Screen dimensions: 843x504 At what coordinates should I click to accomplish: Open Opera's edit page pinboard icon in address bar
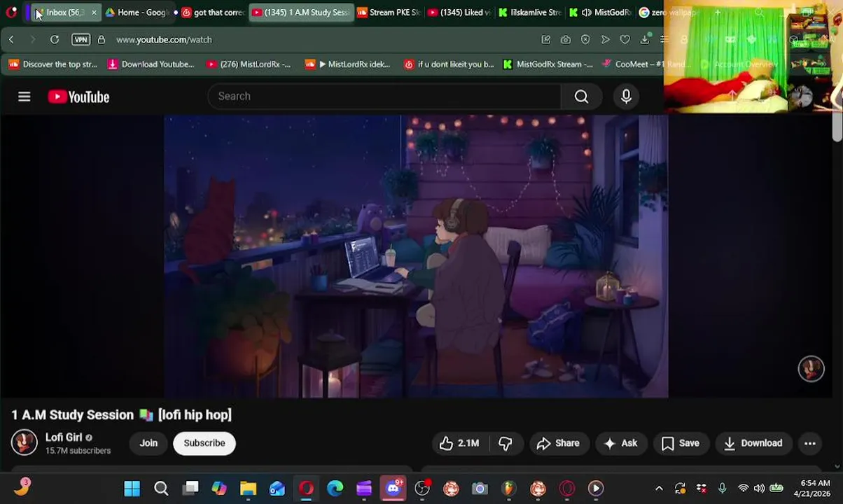[x=545, y=40]
